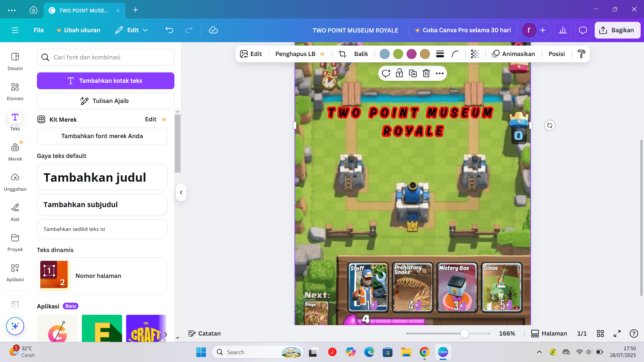Open the Alat sidebar tab
This screenshot has width=644, height=362.
point(15,212)
